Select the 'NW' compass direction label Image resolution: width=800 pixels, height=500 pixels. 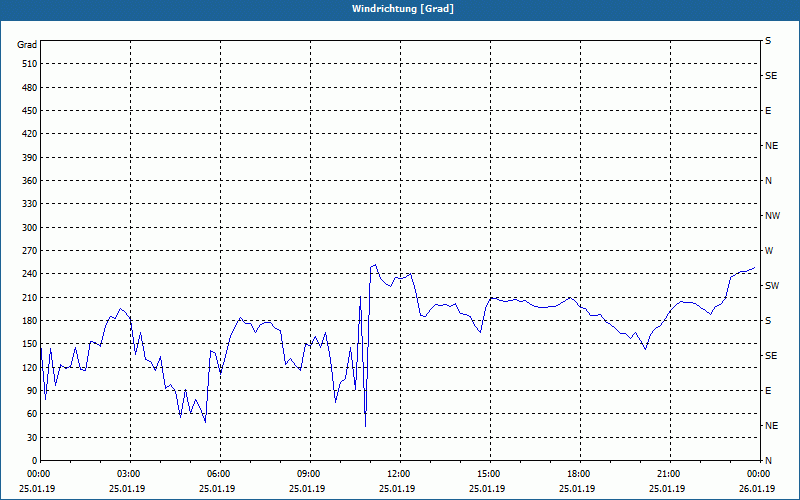coord(772,216)
